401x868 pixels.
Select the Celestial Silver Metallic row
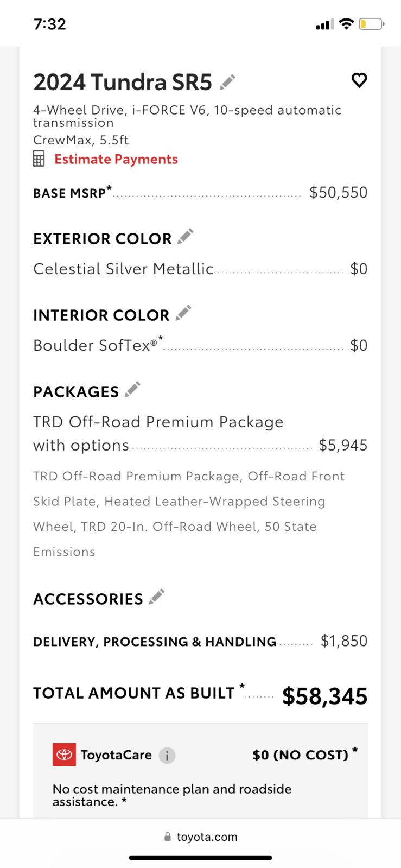[200, 269]
